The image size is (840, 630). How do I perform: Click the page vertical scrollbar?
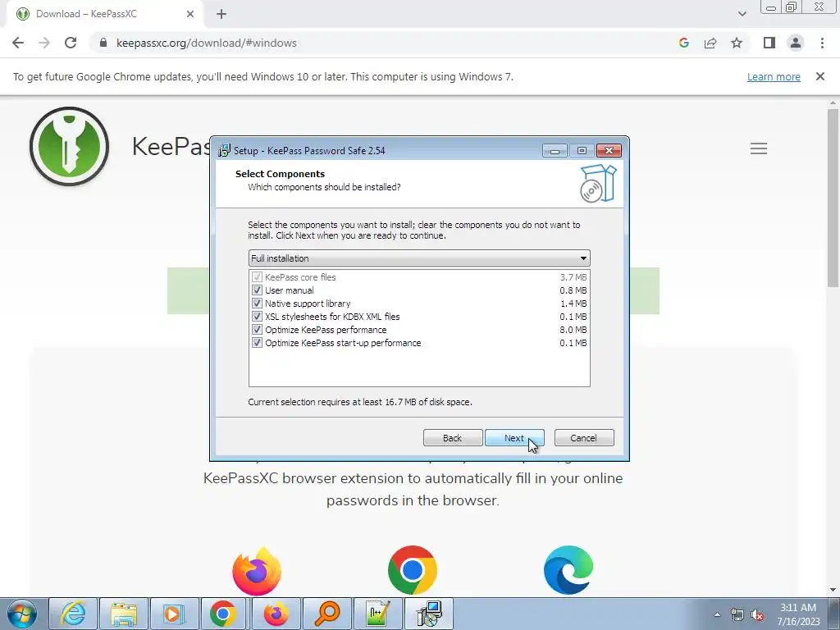pyautogui.click(x=833, y=199)
